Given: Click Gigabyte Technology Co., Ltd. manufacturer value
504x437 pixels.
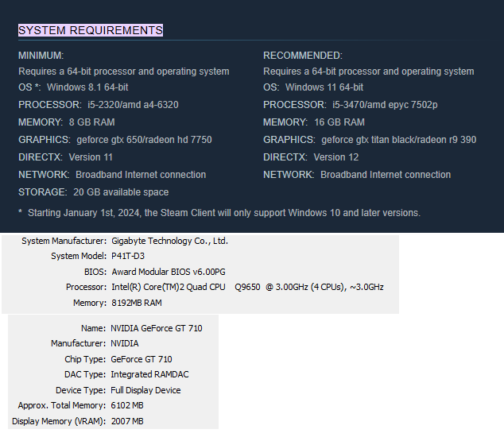Looking at the screenshot, I should pyautogui.click(x=169, y=241).
